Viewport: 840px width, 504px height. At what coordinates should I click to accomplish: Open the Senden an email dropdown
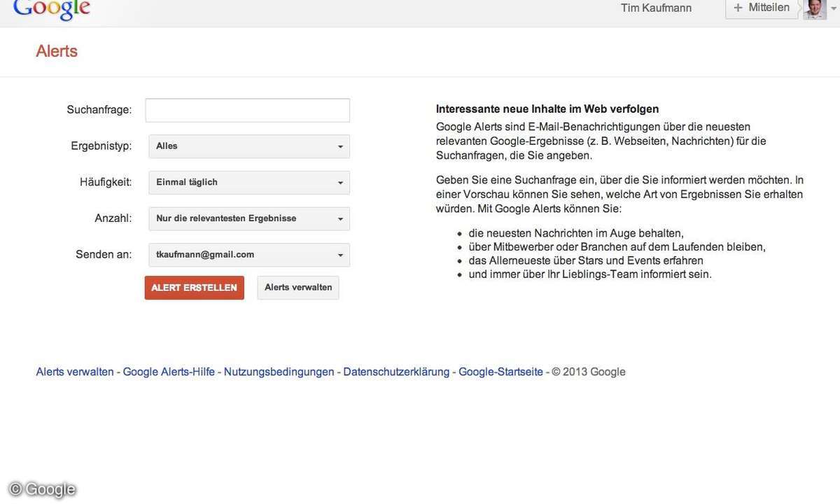(x=249, y=255)
